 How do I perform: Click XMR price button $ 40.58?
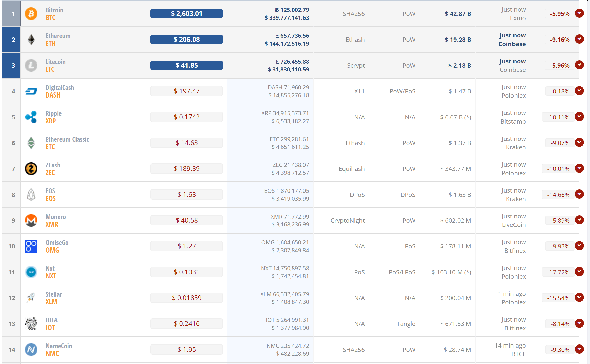187,220
